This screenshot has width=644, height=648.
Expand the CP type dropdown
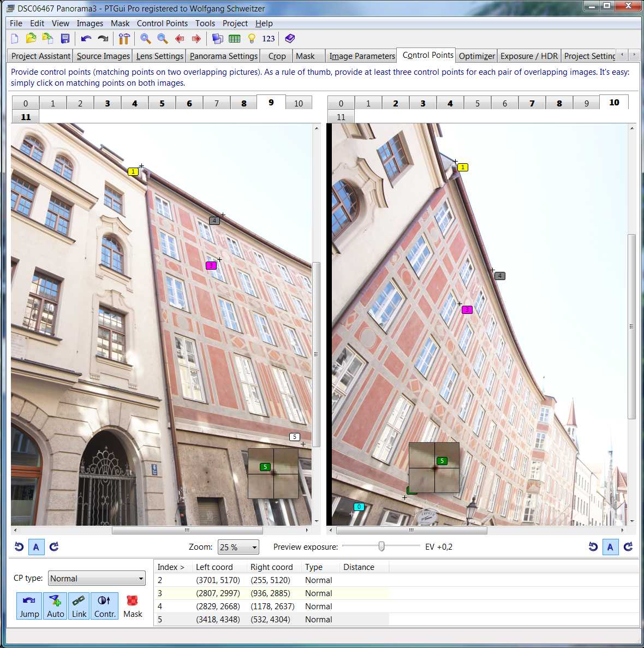pos(97,579)
